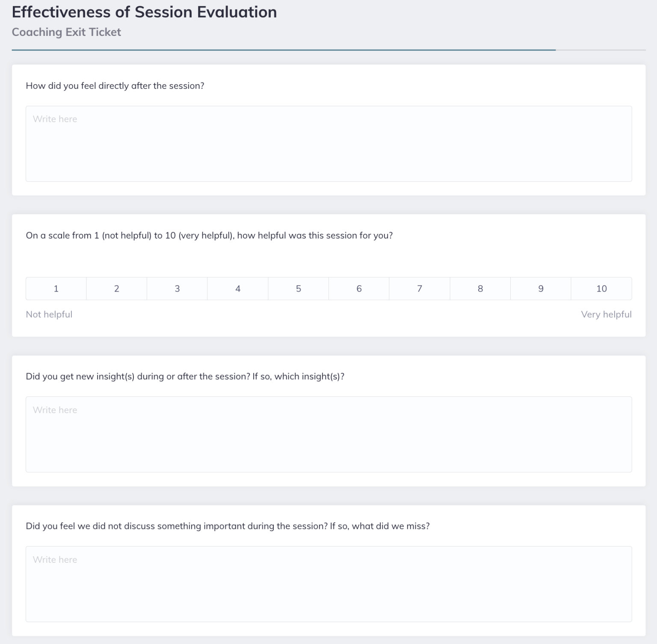Focus the new insights write box
This screenshot has width=657, height=644.
coord(328,434)
